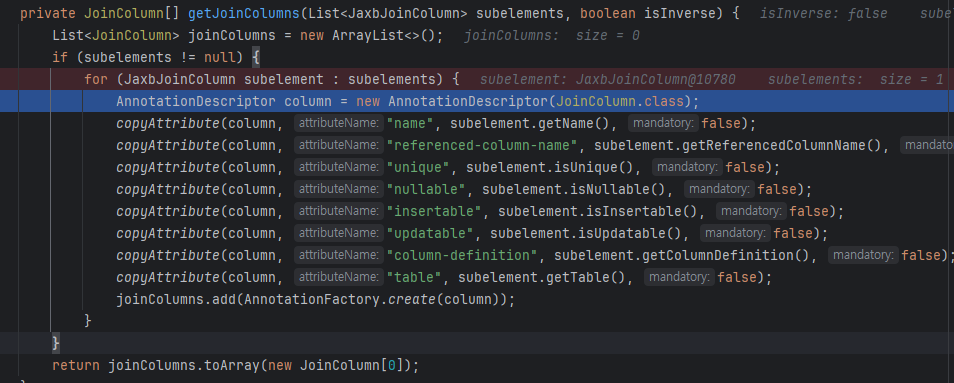Click the "updatable" string literal
954x383 pixels.
click(x=430, y=233)
